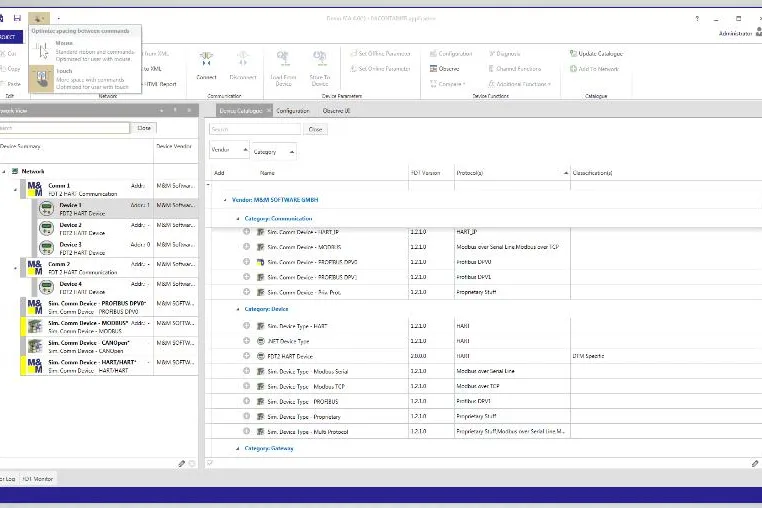Toggle Category grouping sort box
Image resolution: width=762 pixels, height=508 pixels.
(274, 152)
